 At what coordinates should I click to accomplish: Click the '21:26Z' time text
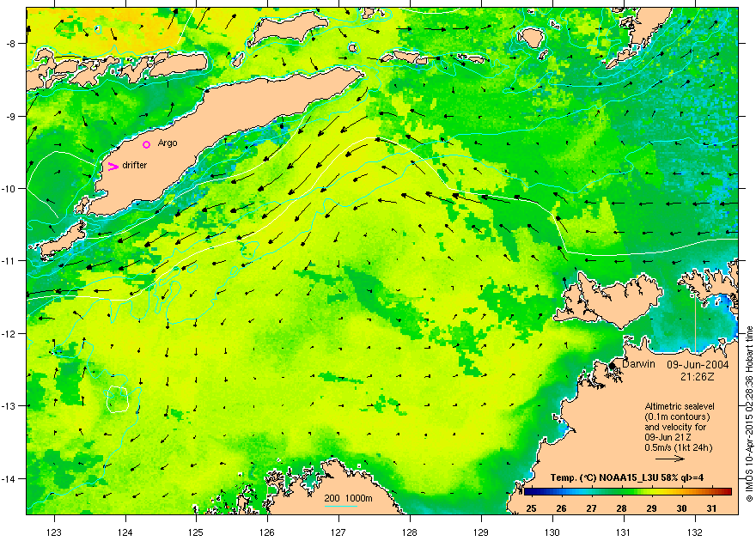(x=698, y=377)
